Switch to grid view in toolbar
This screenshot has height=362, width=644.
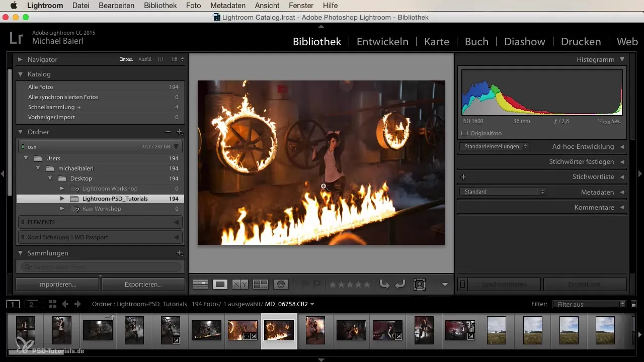pos(200,285)
